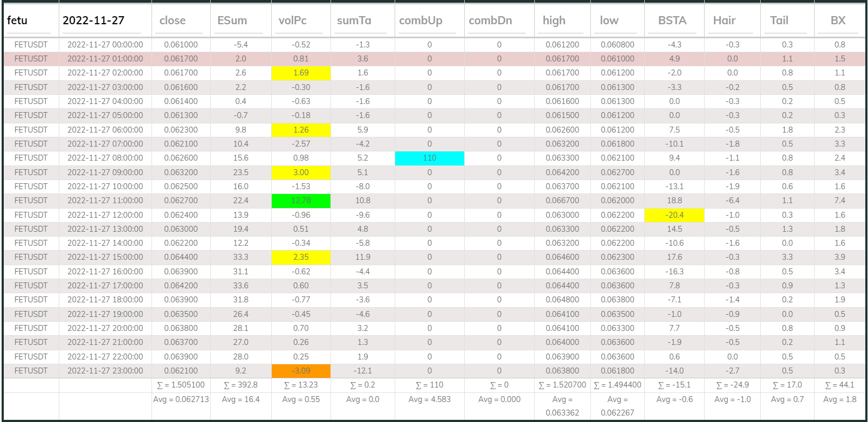Screen dimensions: 868x422
Task: Click the combUp average Avg = 4.583
Action: point(430,399)
